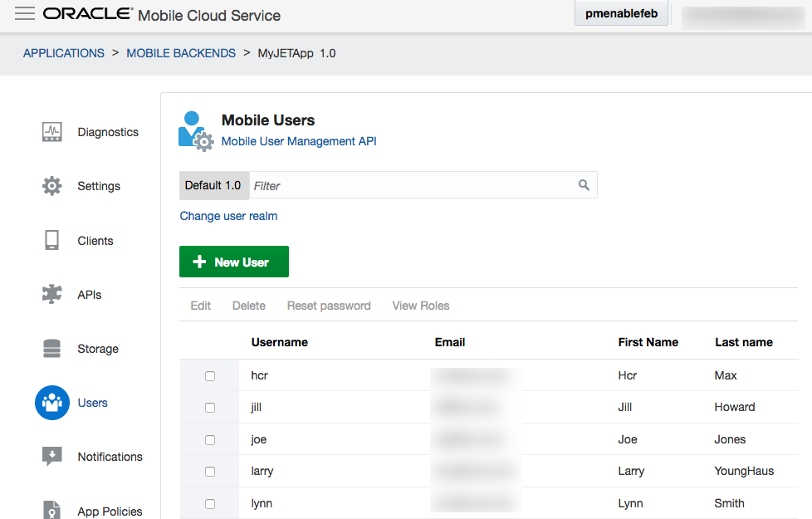812x519 pixels.
Task: Click the search magnifier in filter box
Action: (584, 185)
